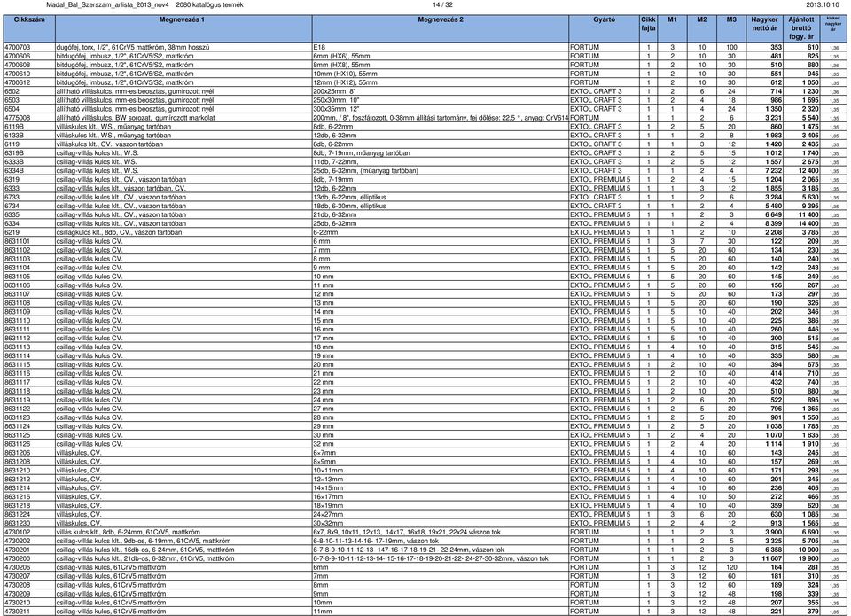Select the date "2013.10.10"

pyautogui.click(x=823, y=5)
